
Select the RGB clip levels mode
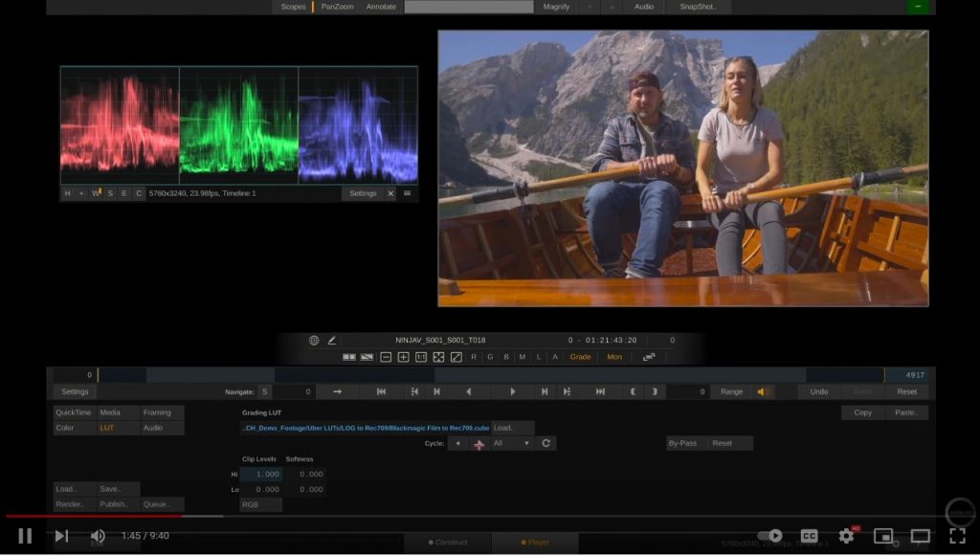[x=261, y=504]
